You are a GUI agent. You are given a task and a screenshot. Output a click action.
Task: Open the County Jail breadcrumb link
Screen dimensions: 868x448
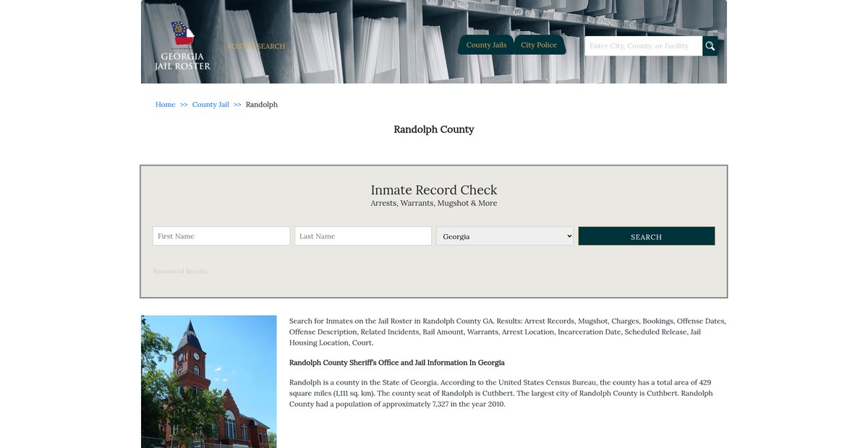[210, 105]
